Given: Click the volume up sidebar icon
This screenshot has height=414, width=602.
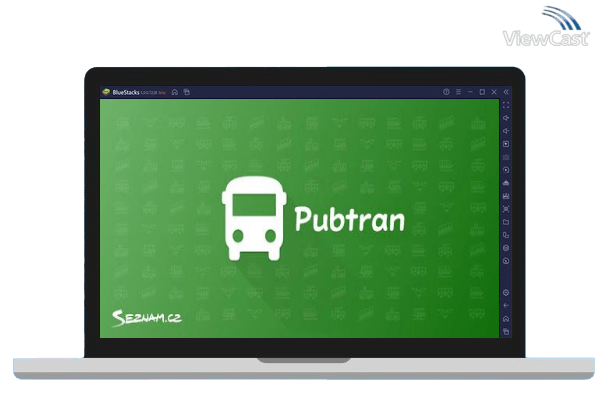Looking at the screenshot, I should pos(506,118).
